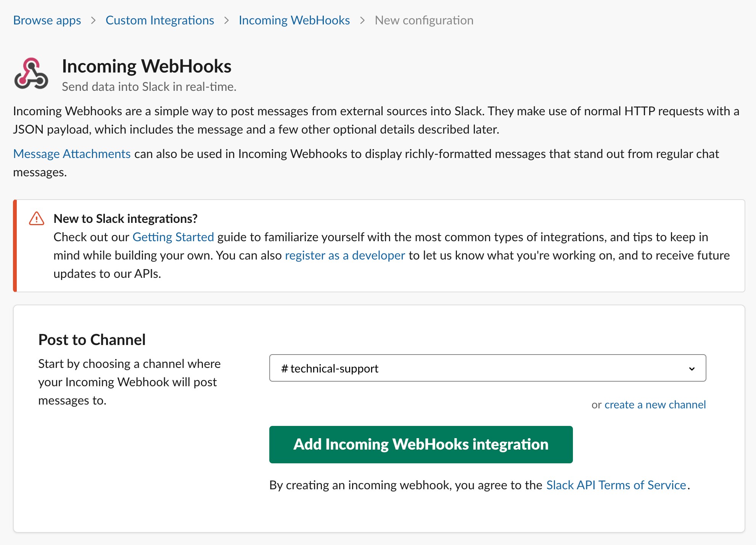Click the Incoming WebHooks webhook logo icon
The image size is (756, 545).
[x=31, y=73]
